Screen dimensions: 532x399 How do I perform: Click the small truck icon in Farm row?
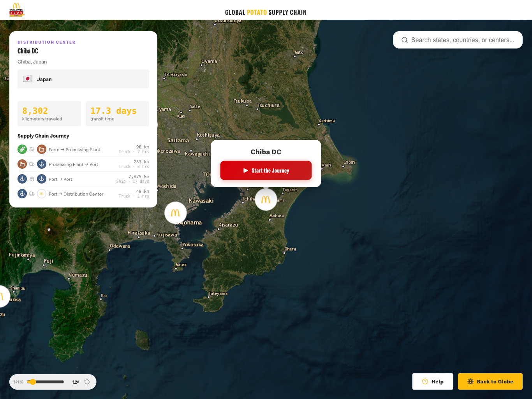pos(32,149)
